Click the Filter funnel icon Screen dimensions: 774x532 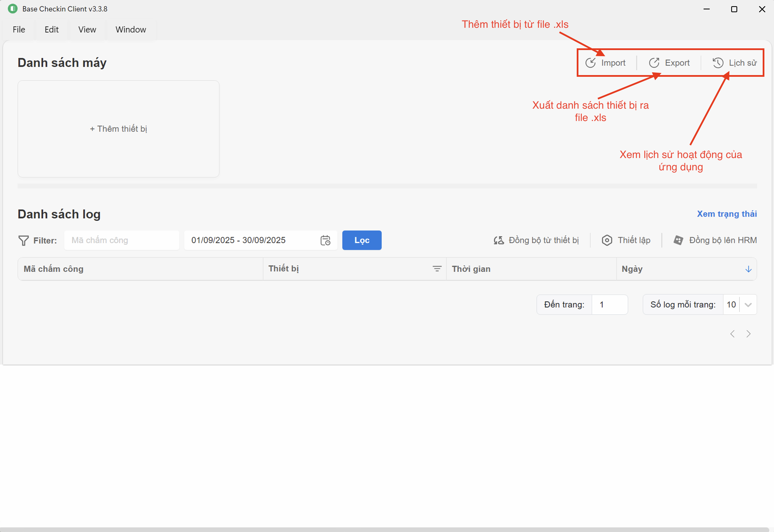click(x=23, y=240)
